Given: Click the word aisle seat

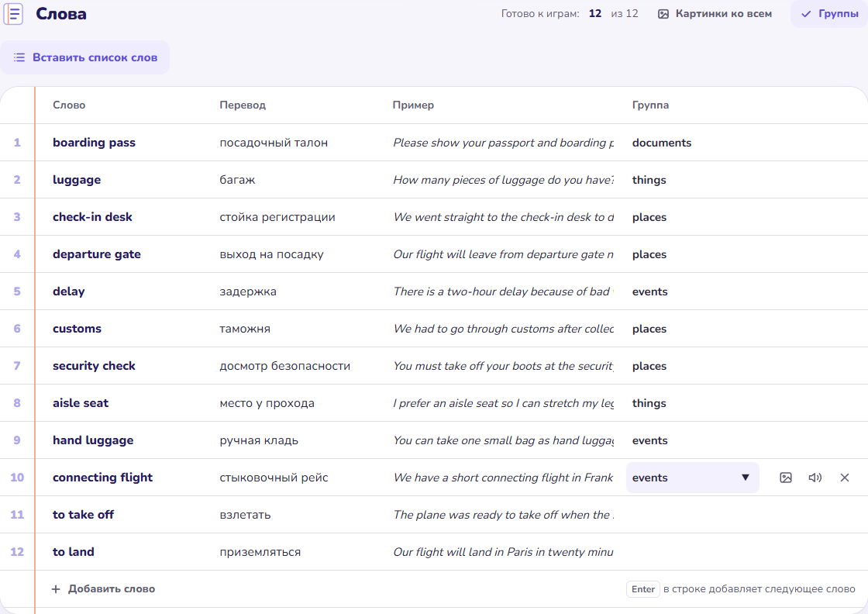Looking at the screenshot, I should [x=81, y=403].
